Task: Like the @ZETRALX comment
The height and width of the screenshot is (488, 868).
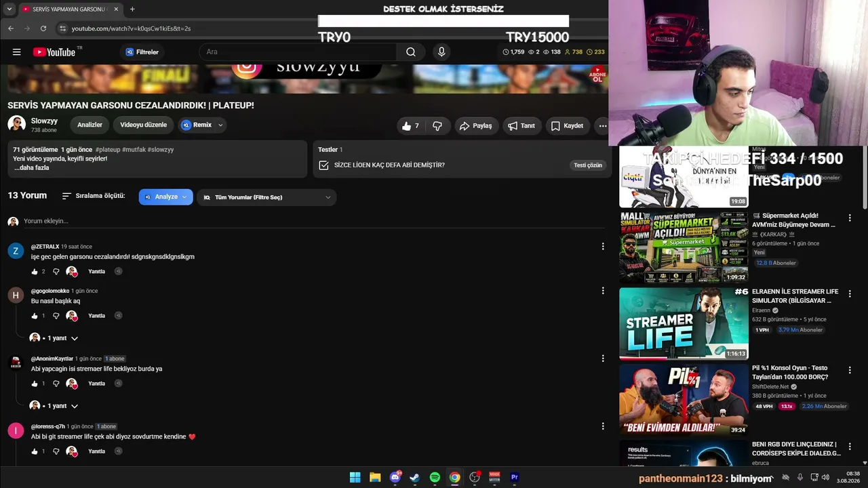Action: click(35, 272)
